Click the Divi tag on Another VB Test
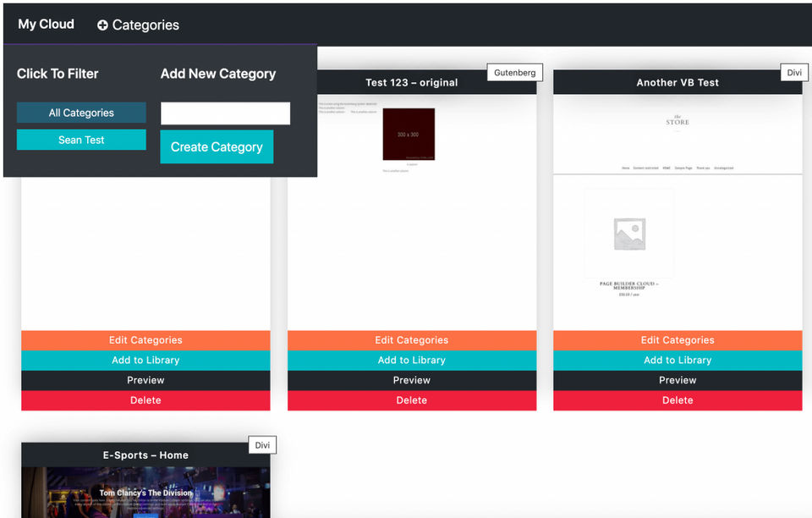 (x=794, y=73)
